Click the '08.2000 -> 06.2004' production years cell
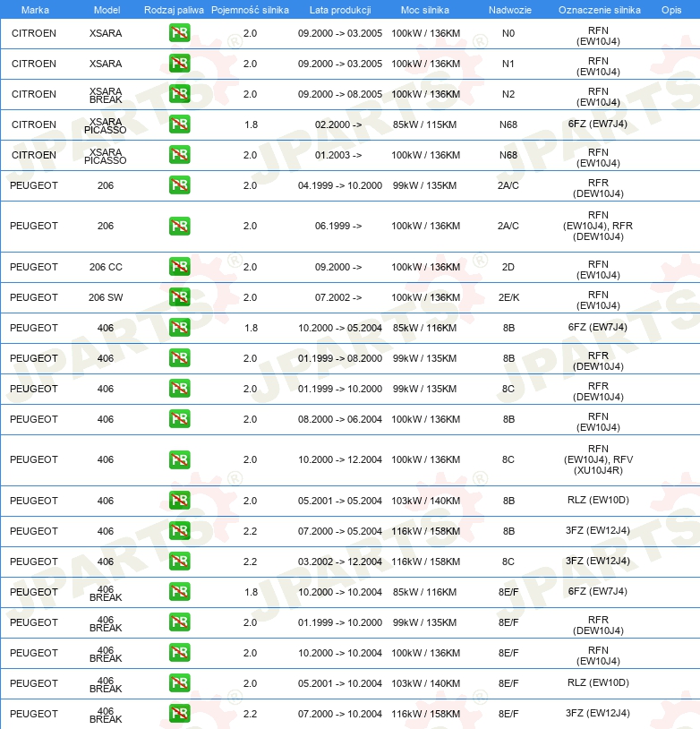700x729 pixels. [x=340, y=419]
